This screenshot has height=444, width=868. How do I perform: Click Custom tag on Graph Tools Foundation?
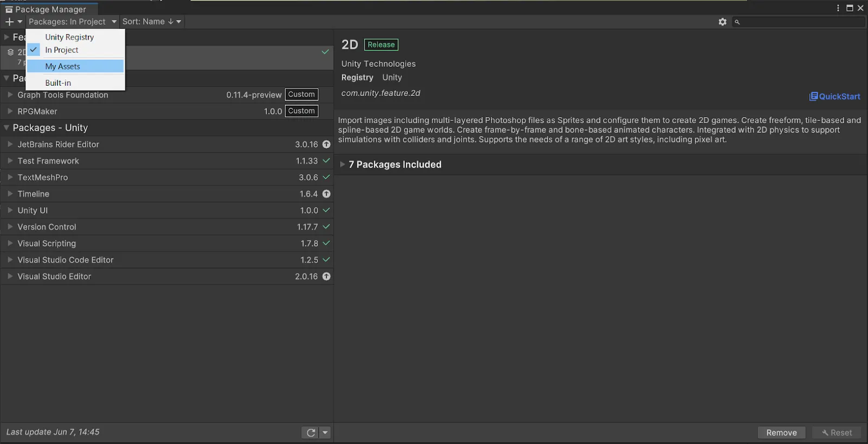point(302,94)
